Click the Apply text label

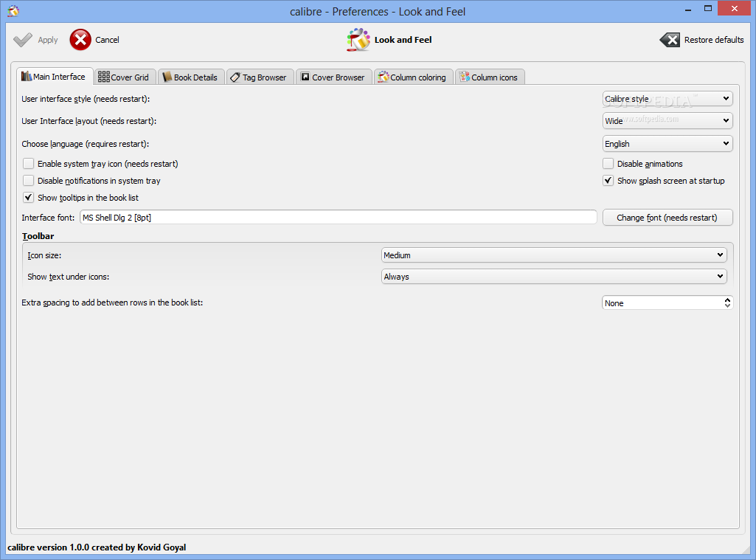point(48,40)
